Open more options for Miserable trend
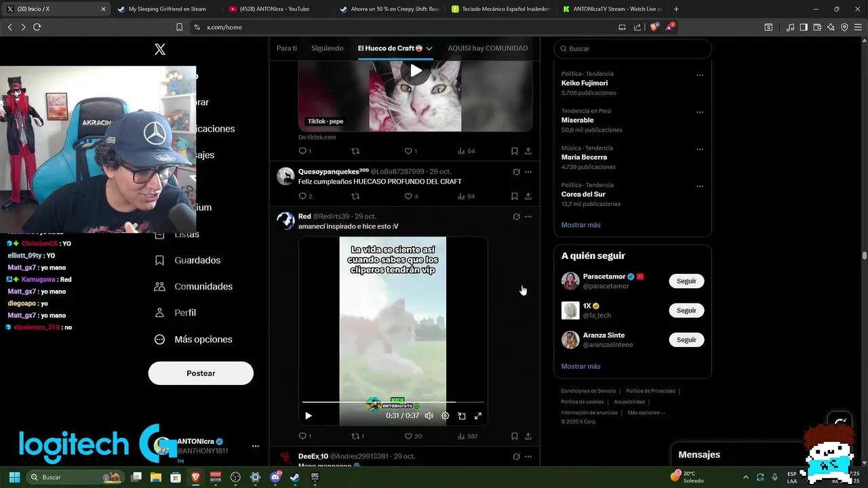The height and width of the screenshot is (488, 868). (x=700, y=113)
